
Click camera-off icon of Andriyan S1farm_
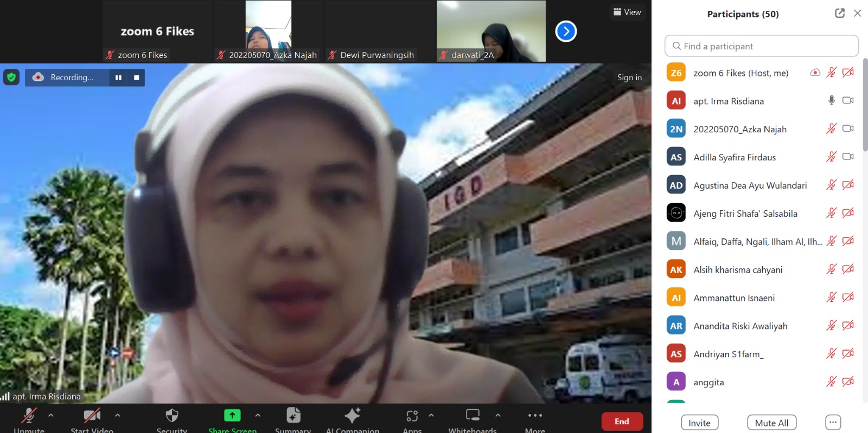(848, 353)
